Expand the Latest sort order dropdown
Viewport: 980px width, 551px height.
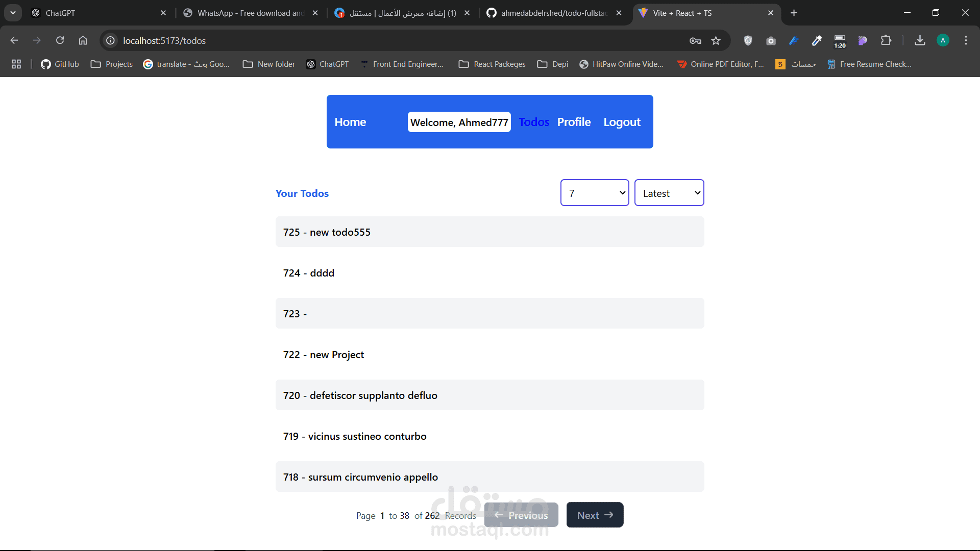click(669, 193)
